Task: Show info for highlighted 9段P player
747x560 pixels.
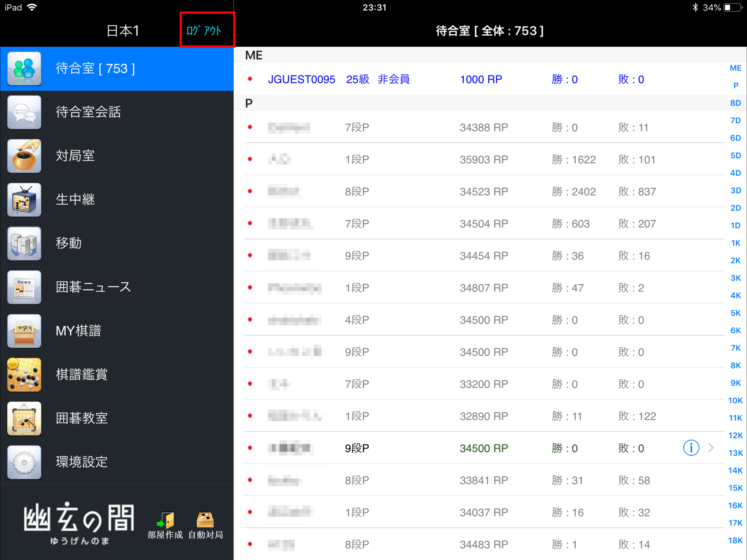Action: click(691, 448)
